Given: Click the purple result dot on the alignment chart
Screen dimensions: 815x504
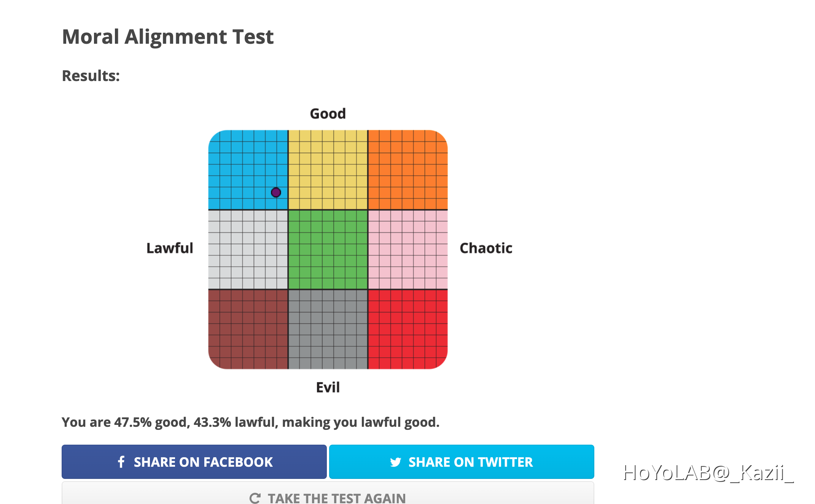Looking at the screenshot, I should coord(276,193).
